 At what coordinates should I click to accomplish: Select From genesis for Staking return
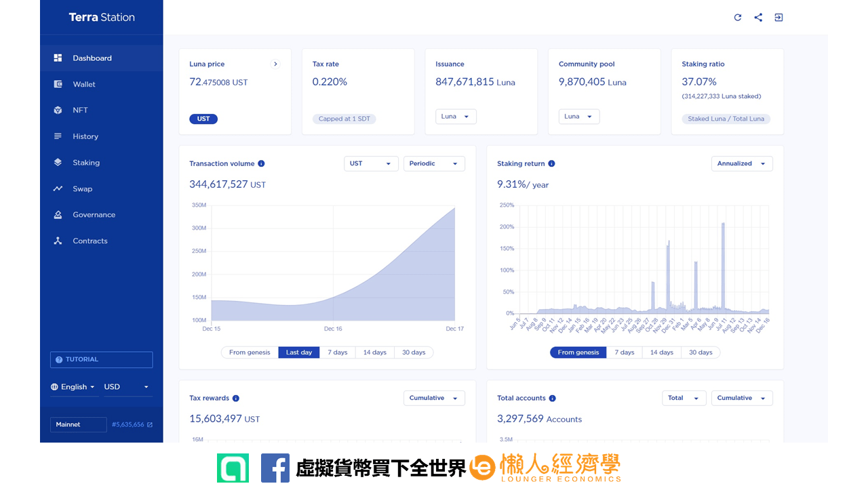click(x=578, y=352)
